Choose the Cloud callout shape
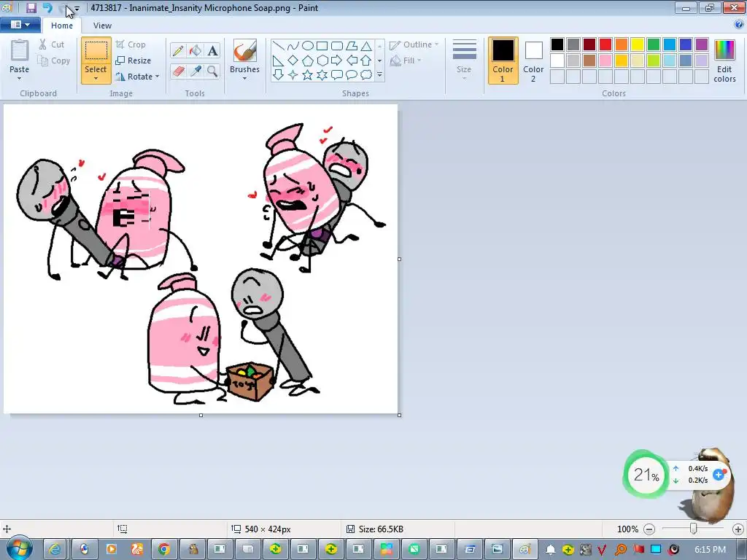The width and height of the screenshot is (747, 560). point(366,75)
